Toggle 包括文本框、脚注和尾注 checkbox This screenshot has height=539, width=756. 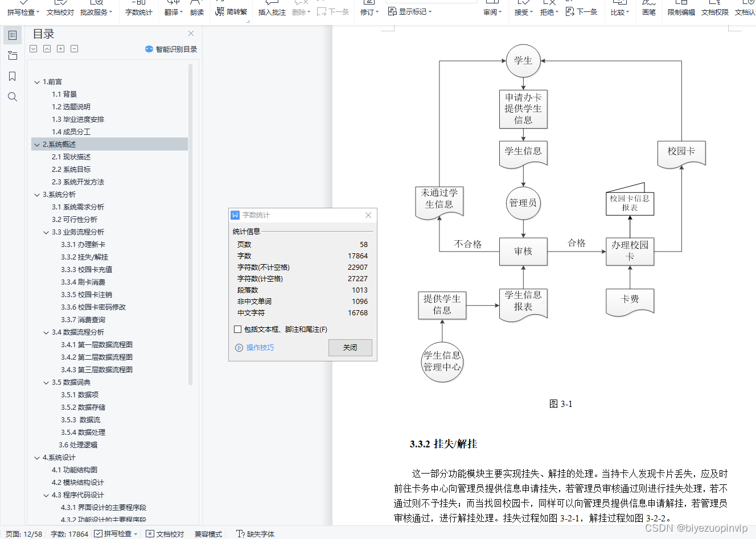[x=238, y=329]
